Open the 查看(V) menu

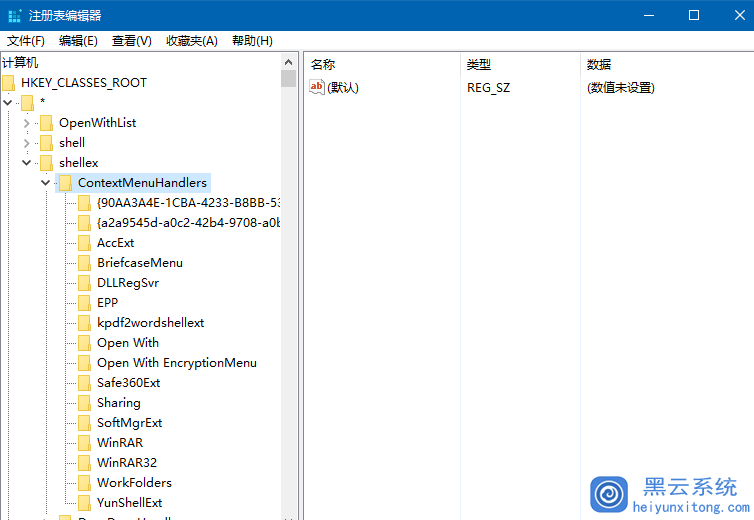(131, 41)
